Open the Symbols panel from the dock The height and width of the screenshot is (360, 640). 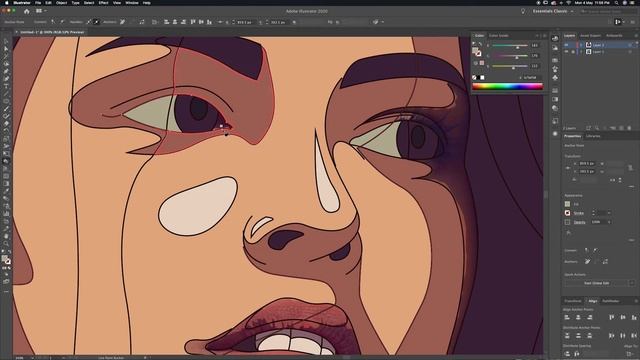pyautogui.click(x=555, y=78)
